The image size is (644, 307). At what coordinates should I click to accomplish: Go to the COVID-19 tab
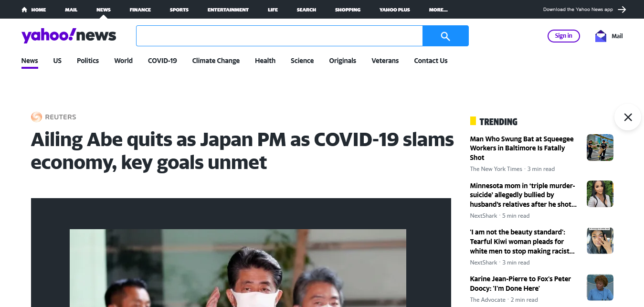coord(162,61)
